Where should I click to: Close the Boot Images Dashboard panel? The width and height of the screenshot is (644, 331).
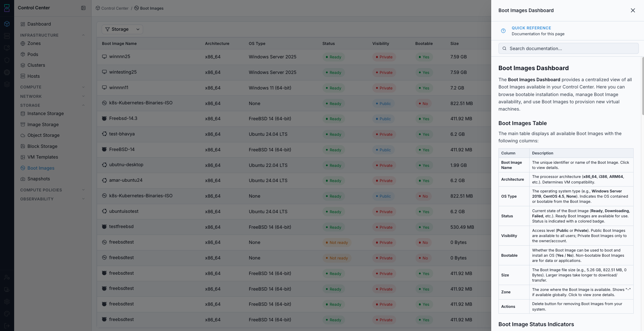pos(633,10)
